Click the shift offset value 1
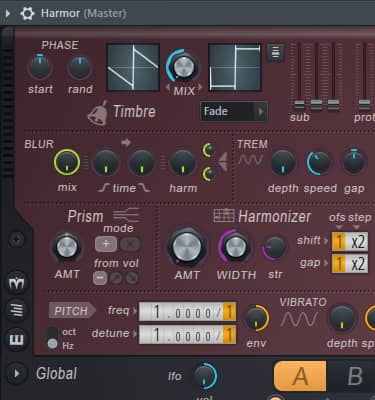The height and width of the screenshot is (400, 375). click(339, 241)
